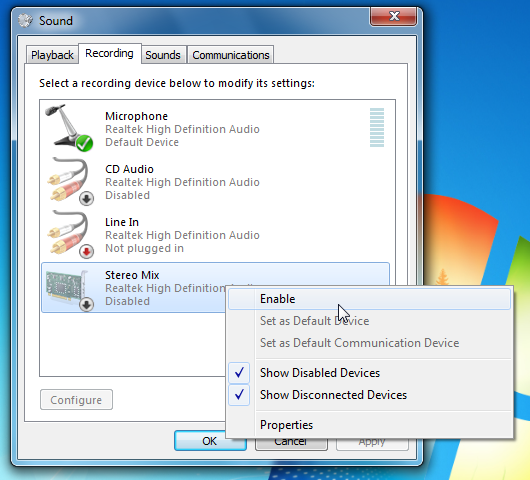
Task: Click the 'Not plugged in' status text
Action: pyautogui.click(x=145, y=248)
